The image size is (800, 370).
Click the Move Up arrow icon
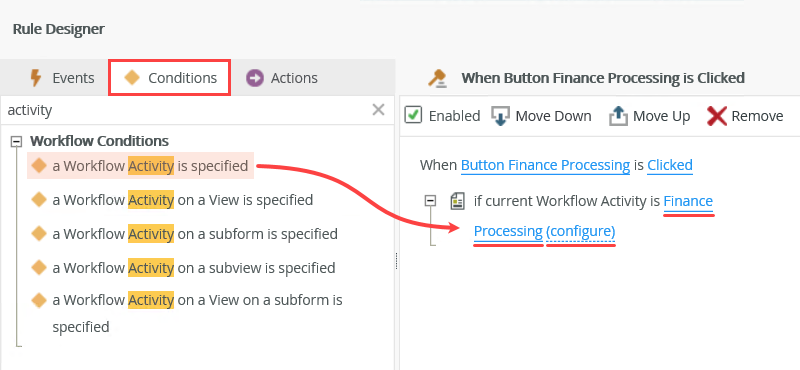618,116
